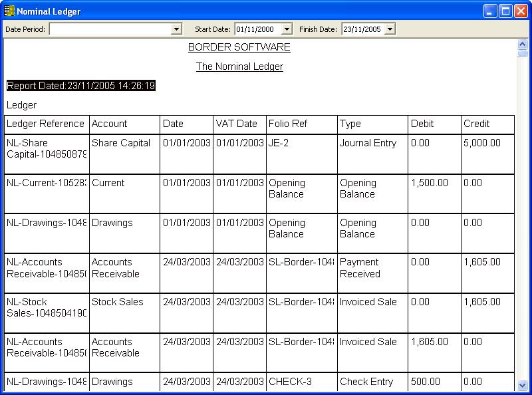Expand the Start Date picker arrow
The image size is (532, 395).
(x=287, y=29)
